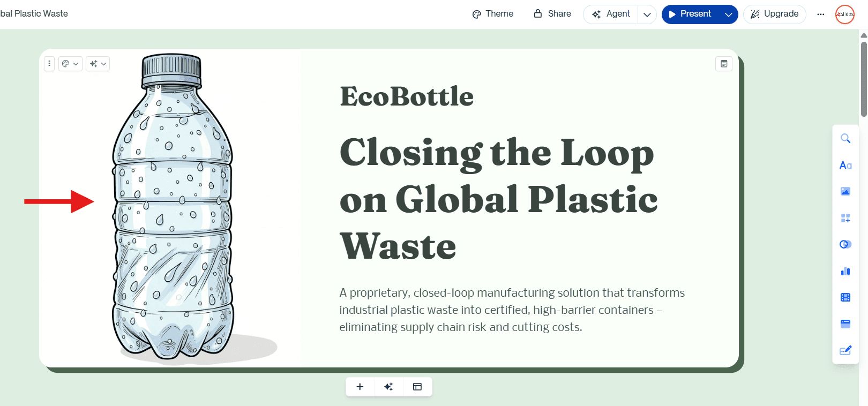Viewport: 868px width, 406px height.
Task: Open the smart layouts blocks panel
Action: coord(845,218)
